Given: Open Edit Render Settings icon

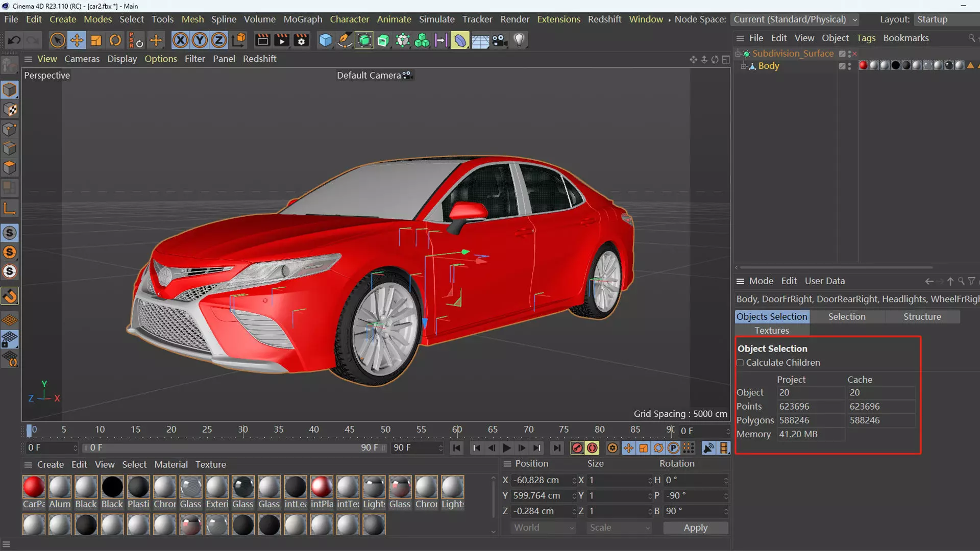Looking at the screenshot, I should [301, 40].
